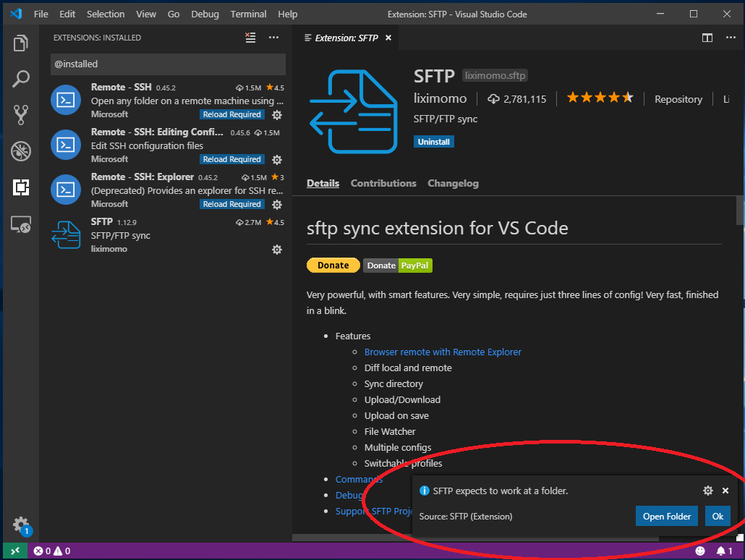
Task: Open manage gear for Remote - SSH: Editing Config
Action: tap(277, 160)
